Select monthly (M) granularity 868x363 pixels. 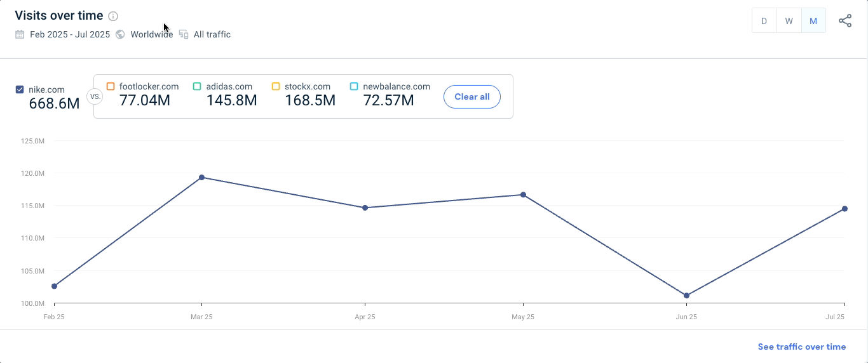coord(813,21)
